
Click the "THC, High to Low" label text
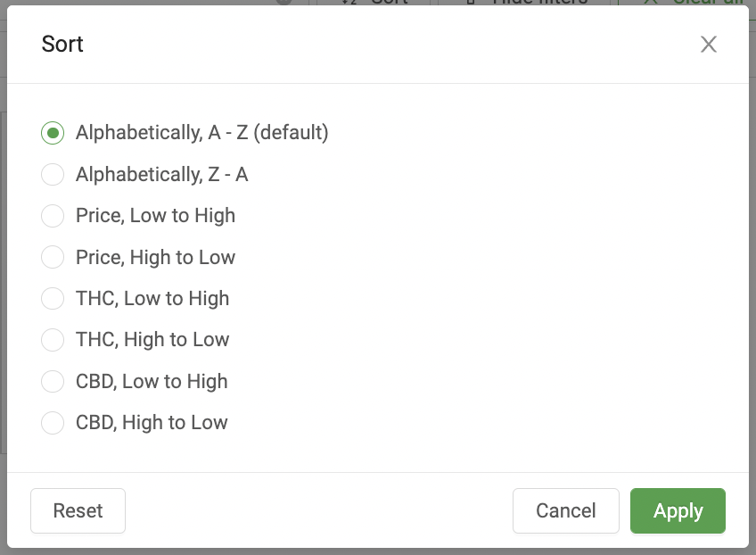point(152,340)
